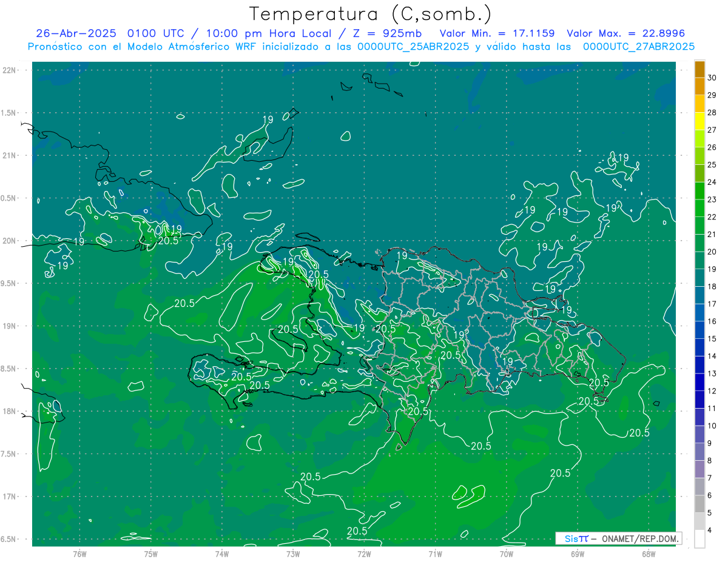Select the date text "26-Abr-2025"
This screenshot has width=728, height=562.
click(x=76, y=33)
